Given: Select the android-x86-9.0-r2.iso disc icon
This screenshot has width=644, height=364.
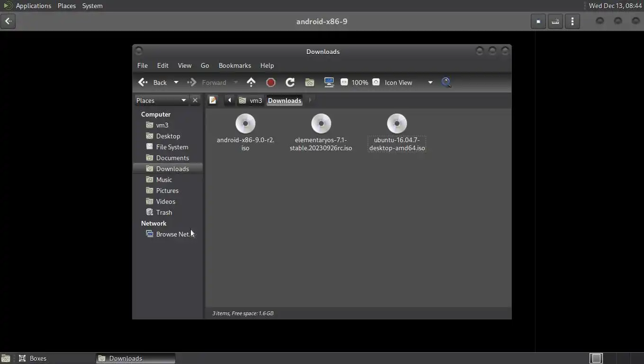Looking at the screenshot, I should 245,124.
